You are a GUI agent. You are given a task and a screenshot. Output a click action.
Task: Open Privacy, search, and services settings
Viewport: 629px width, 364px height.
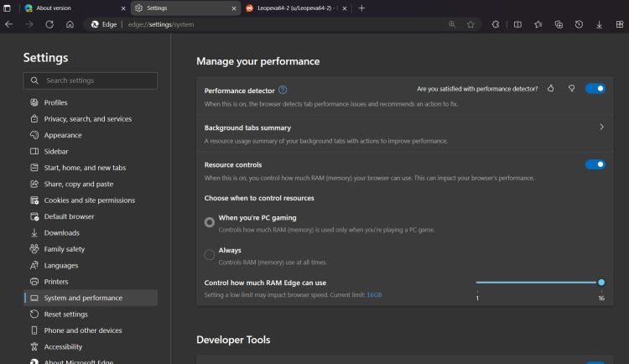coord(91,119)
